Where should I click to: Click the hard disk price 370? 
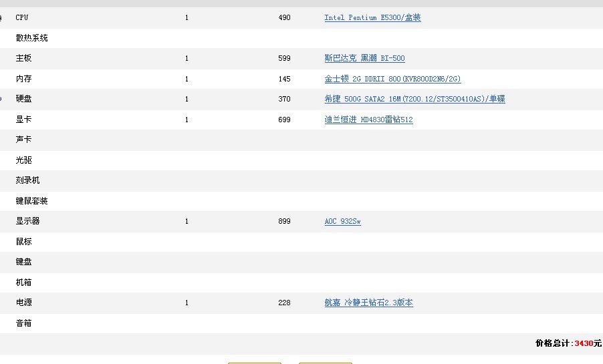(x=284, y=99)
